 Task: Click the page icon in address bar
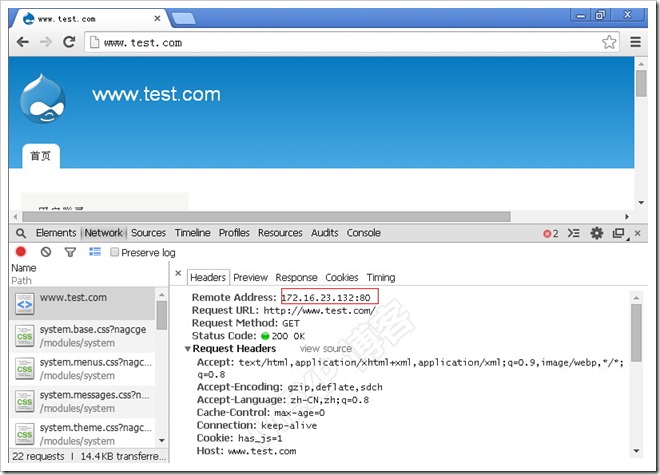pyautogui.click(x=95, y=42)
